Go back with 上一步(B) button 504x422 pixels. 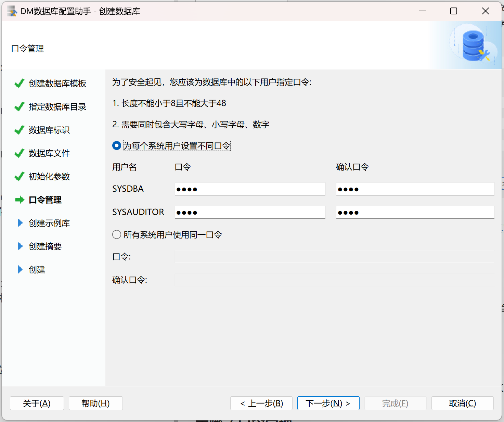coord(261,403)
